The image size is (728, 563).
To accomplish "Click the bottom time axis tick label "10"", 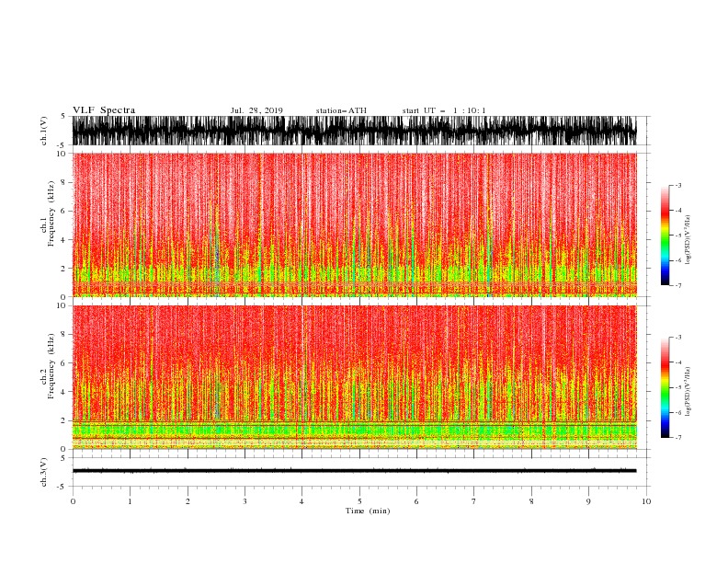I will point(646,501).
